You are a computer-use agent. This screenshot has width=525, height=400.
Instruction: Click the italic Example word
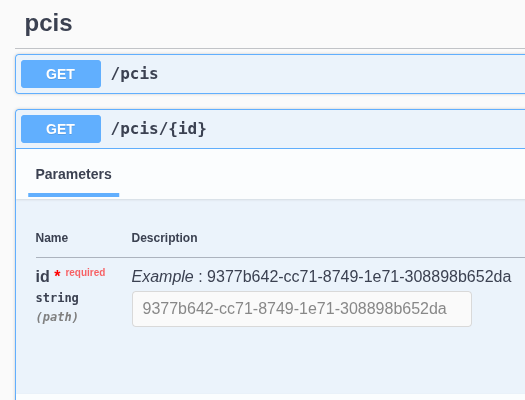point(162,276)
